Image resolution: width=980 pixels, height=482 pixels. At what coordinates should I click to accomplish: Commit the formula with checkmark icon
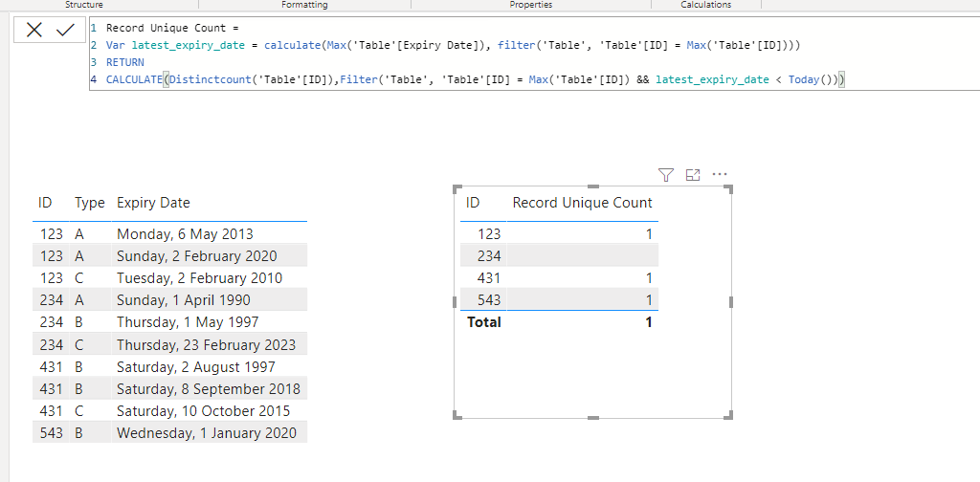(x=65, y=30)
